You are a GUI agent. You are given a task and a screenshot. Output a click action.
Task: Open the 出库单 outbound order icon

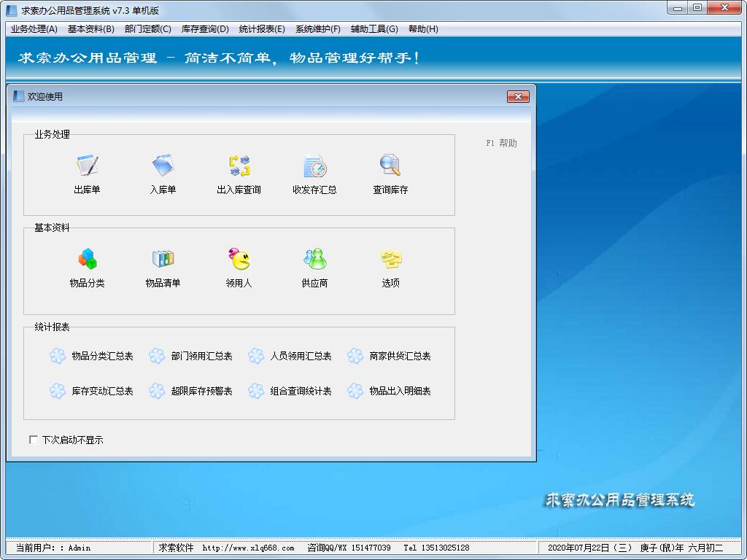coord(88,166)
